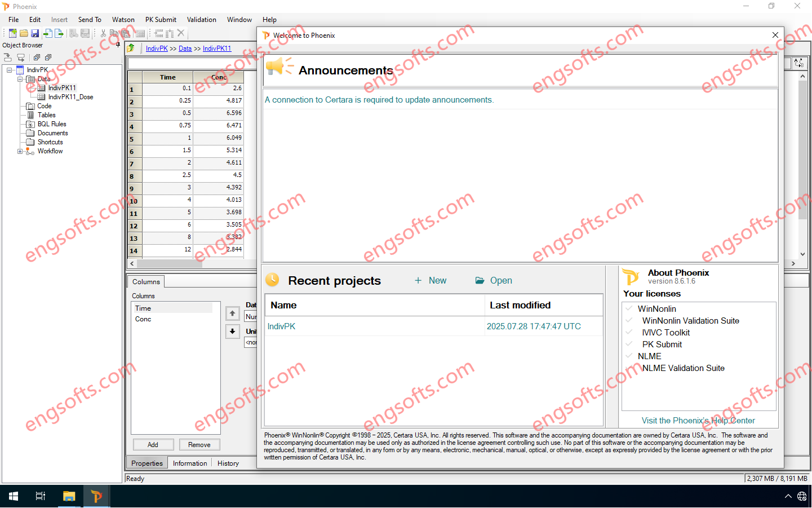Click Visit the Phoenix's Help Center link
This screenshot has height=508, width=812.
coord(698,421)
